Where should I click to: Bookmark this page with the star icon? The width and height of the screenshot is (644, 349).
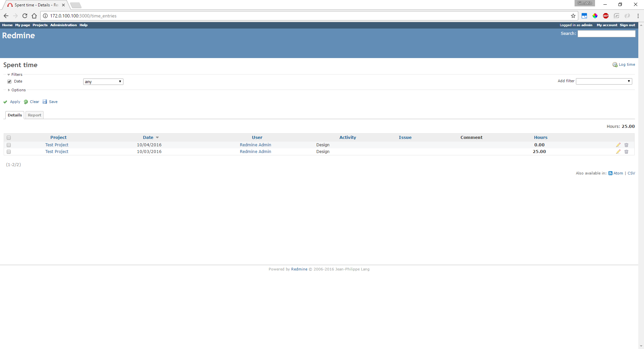(x=573, y=16)
